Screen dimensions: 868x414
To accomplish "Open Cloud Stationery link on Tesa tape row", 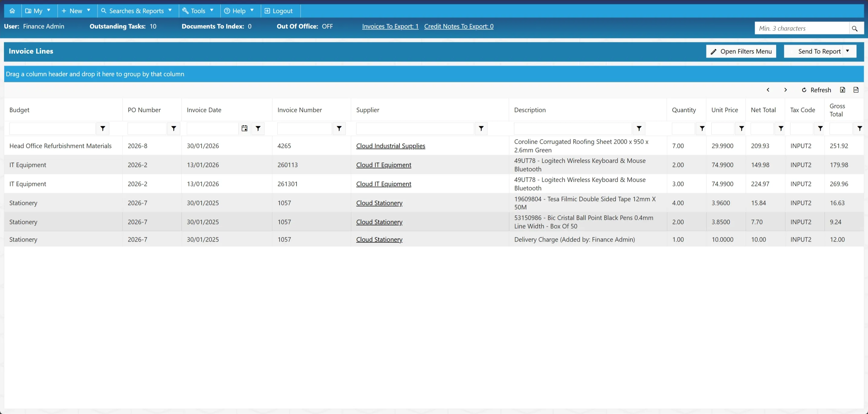I will [379, 203].
